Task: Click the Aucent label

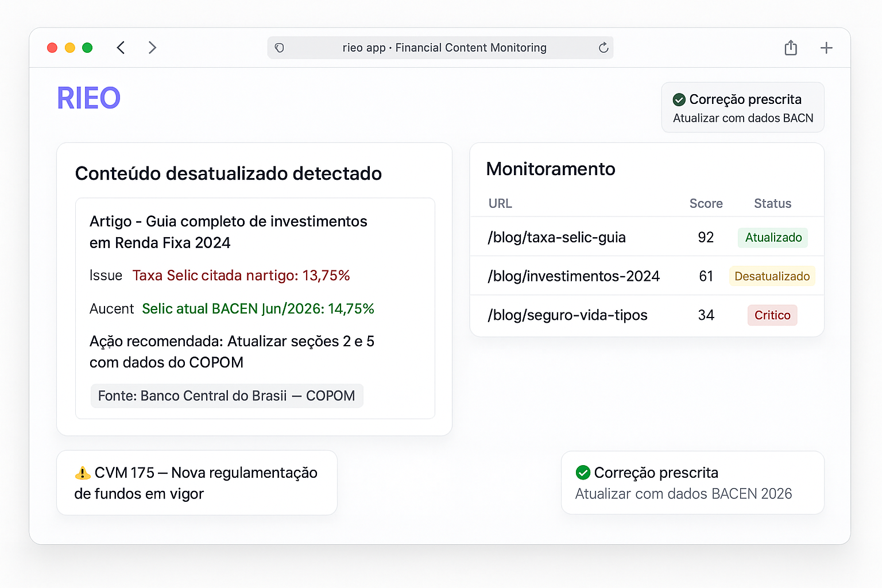Action: click(x=111, y=309)
